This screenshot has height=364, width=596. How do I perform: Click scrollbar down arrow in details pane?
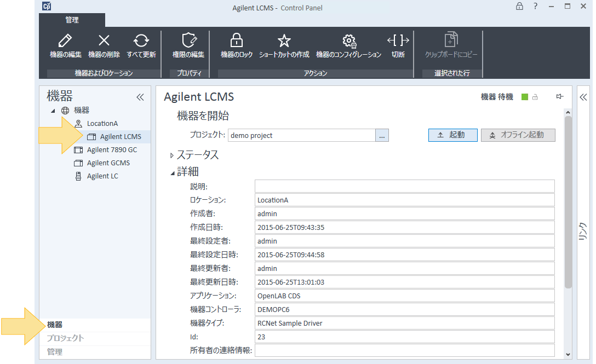(x=568, y=355)
